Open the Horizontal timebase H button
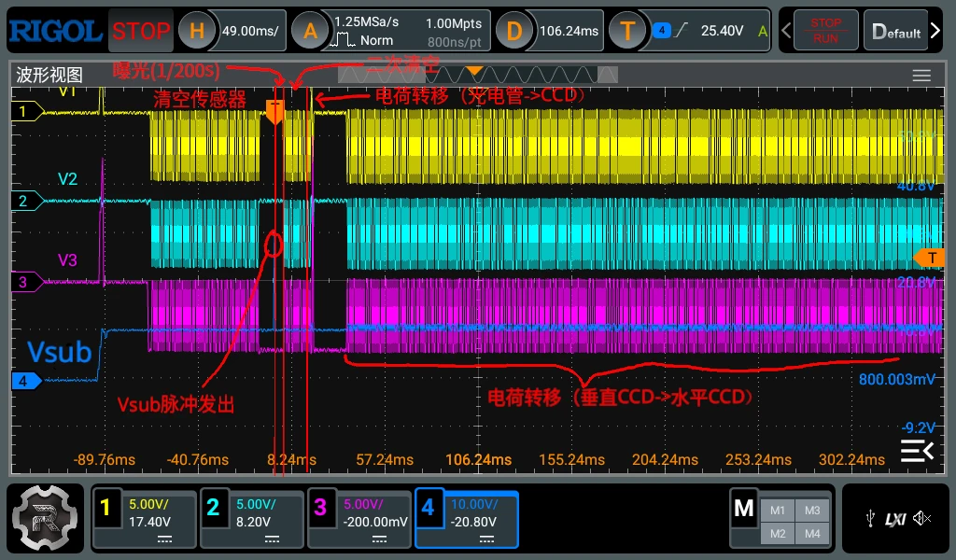 [196, 31]
